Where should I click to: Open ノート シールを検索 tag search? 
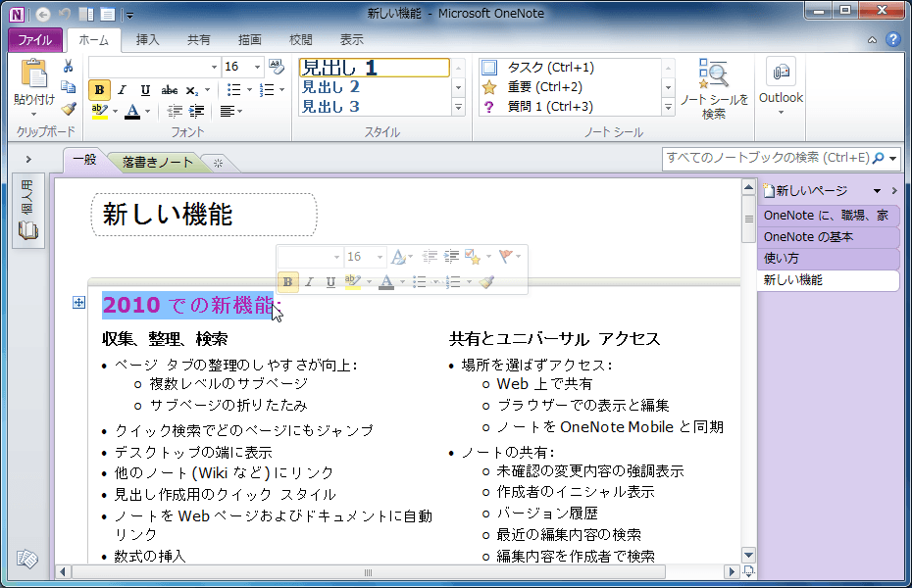[714, 88]
